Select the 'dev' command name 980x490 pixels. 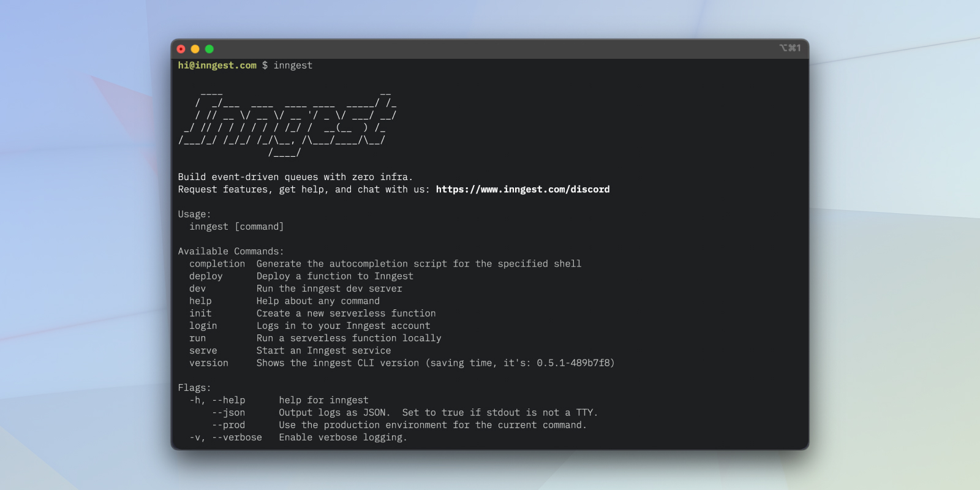tap(197, 288)
